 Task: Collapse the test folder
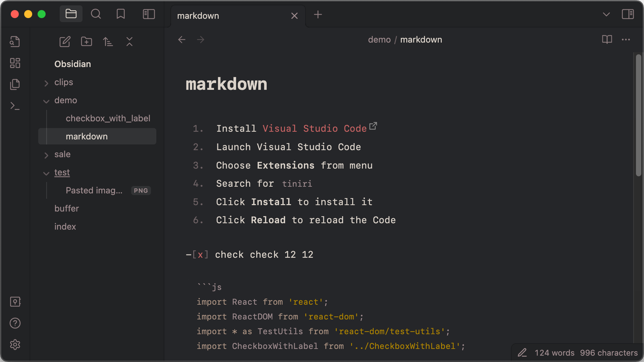(46, 173)
